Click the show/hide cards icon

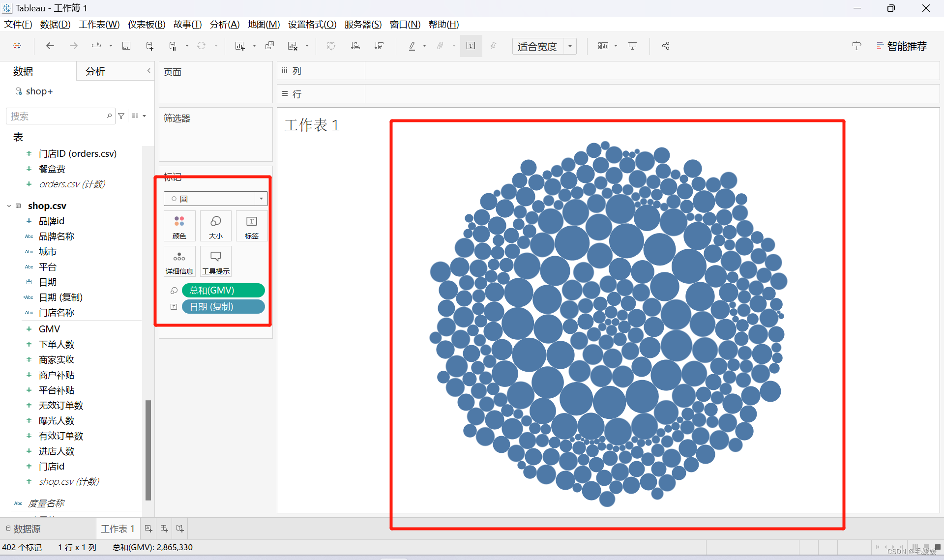pyautogui.click(x=603, y=46)
